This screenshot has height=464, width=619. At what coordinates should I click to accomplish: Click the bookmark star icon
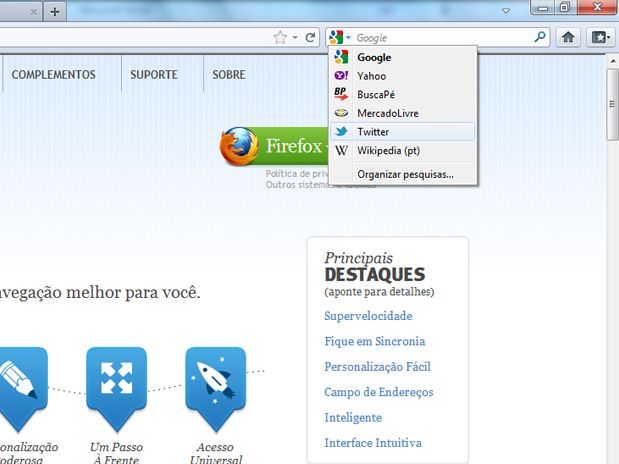[280, 38]
